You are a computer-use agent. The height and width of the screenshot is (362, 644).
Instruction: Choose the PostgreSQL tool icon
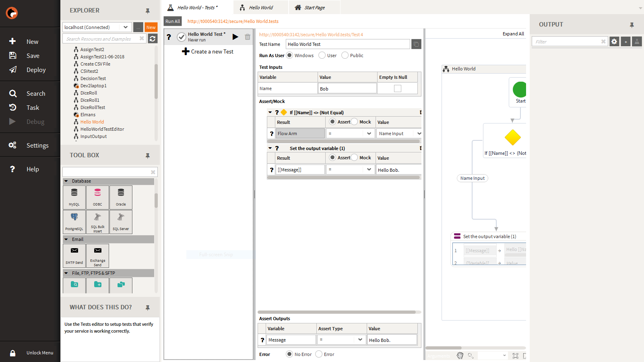pyautogui.click(x=74, y=222)
